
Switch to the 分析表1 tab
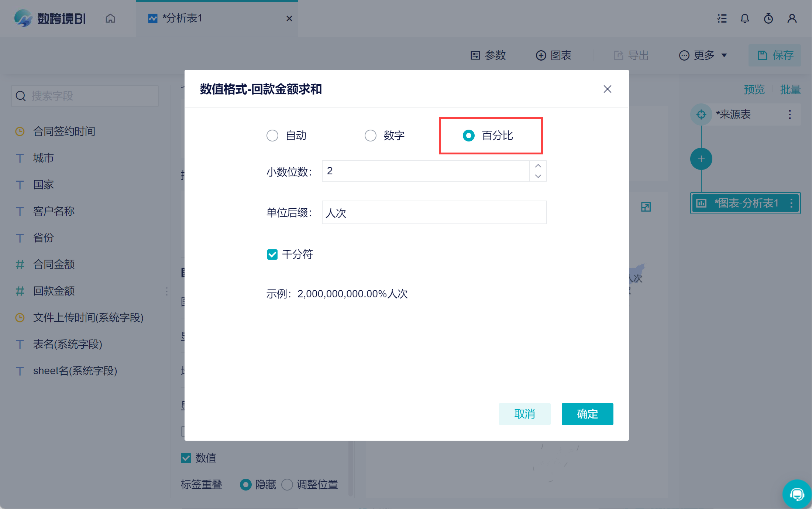tap(182, 18)
